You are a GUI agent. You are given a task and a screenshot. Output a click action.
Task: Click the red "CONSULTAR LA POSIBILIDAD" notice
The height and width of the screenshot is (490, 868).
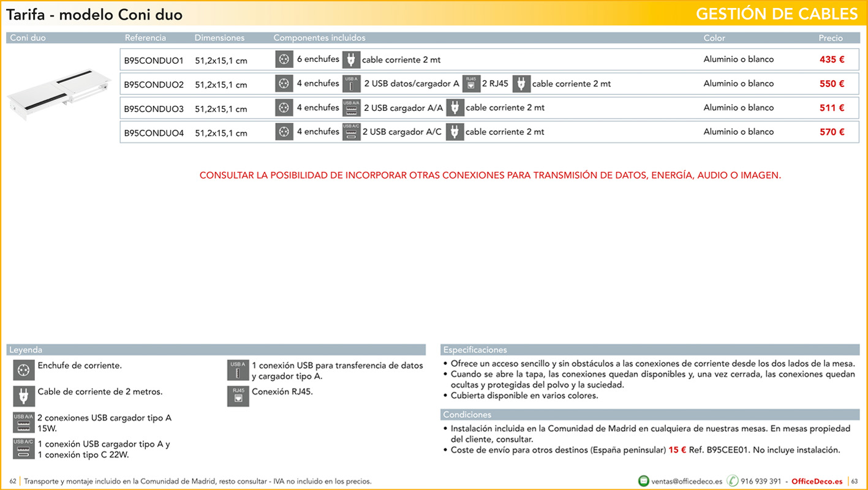coord(490,175)
